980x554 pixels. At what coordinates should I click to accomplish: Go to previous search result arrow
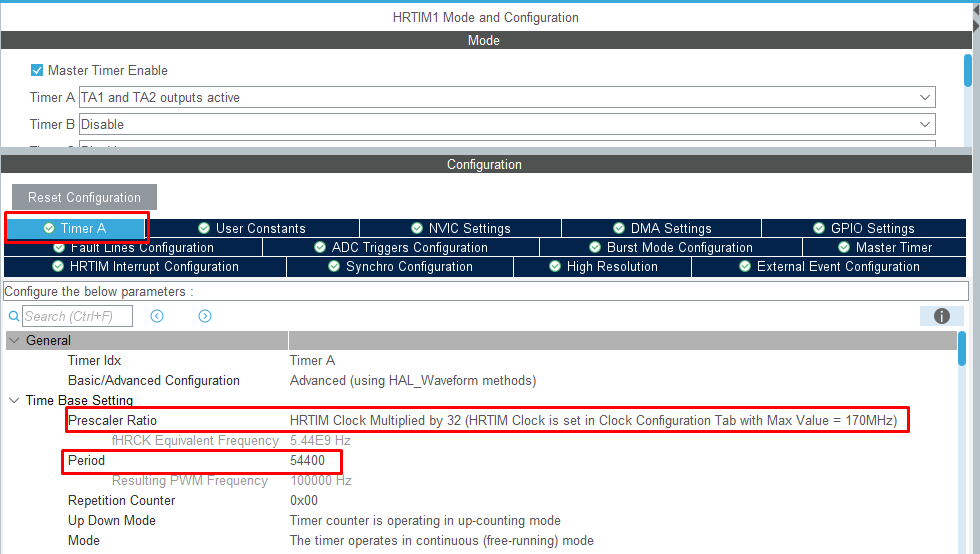(x=157, y=316)
